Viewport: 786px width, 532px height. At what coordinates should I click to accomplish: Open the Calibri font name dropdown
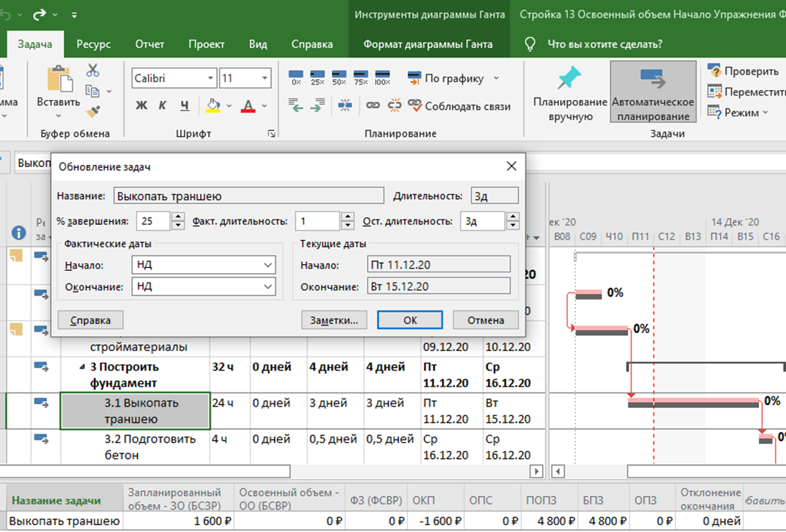[x=210, y=79]
